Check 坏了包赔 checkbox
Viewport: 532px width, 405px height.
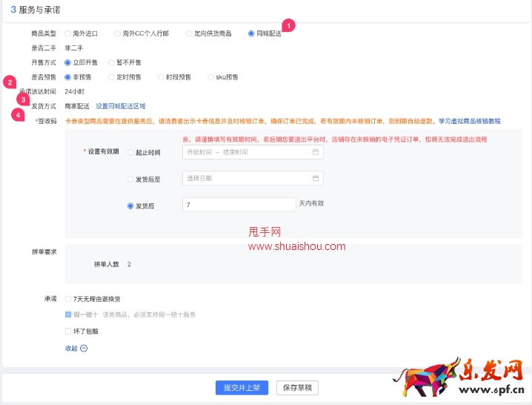[x=68, y=331]
